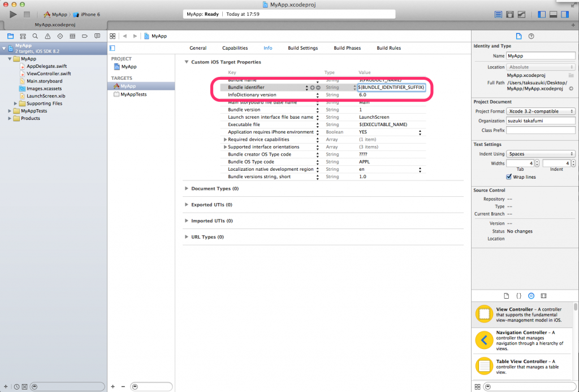The width and height of the screenshot is (579, 392).
Task: Click the add row plus on Bundle identifier
Action: (x=312, y=88)
